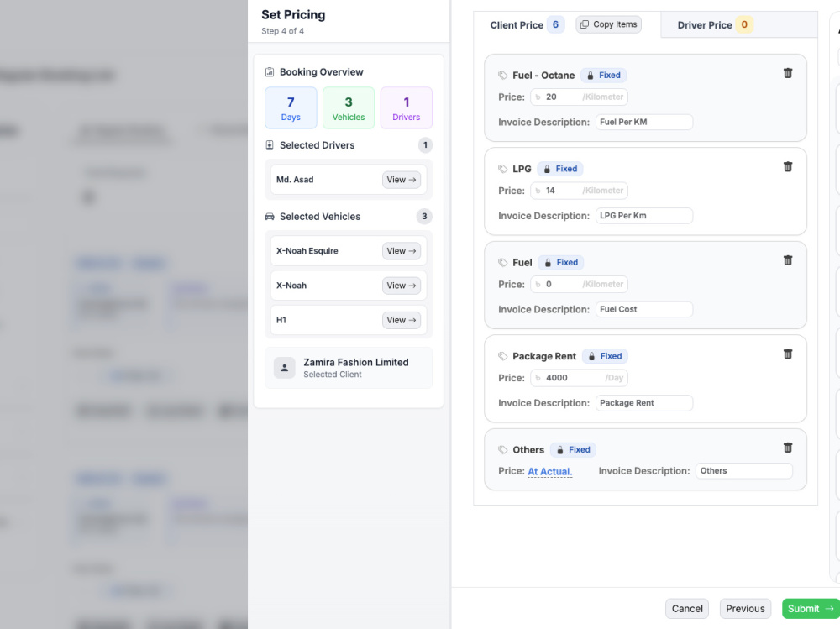View the X-Noah vehicle
The image size is (840, 629).
402,286
